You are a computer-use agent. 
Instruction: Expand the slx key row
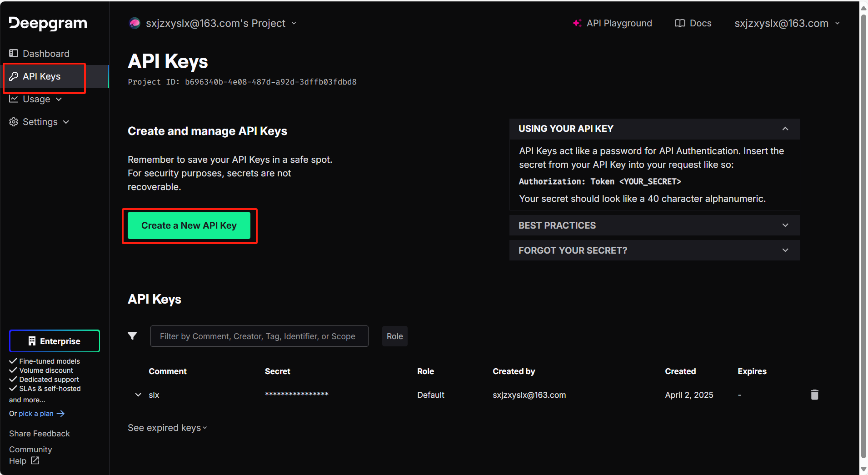(138, 395)
